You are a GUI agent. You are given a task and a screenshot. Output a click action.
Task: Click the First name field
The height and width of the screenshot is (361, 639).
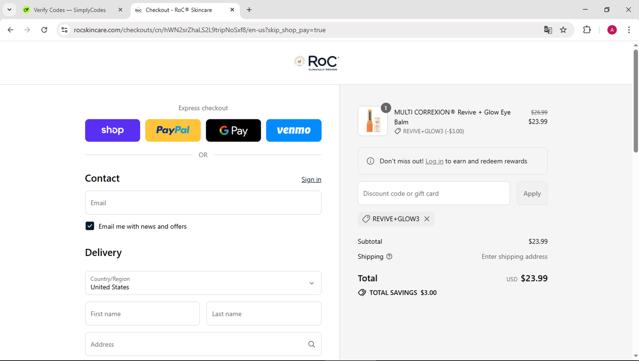click(x=142, y=314)
